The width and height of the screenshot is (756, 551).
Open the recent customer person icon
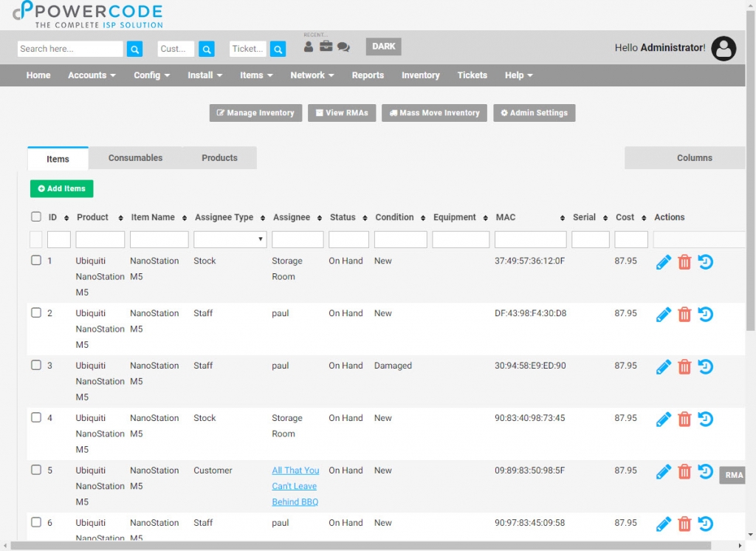pos(308,45)
